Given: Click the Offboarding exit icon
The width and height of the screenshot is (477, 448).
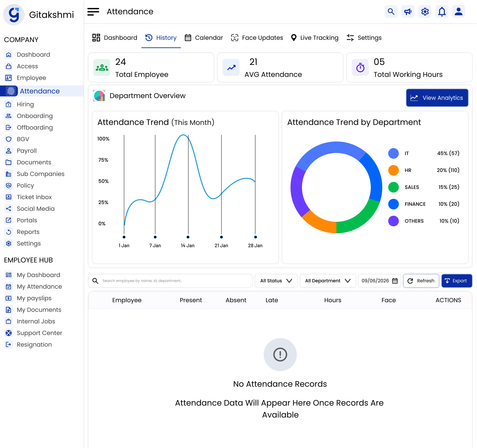Looking at the screenshot, I should (x=9, y=128).
